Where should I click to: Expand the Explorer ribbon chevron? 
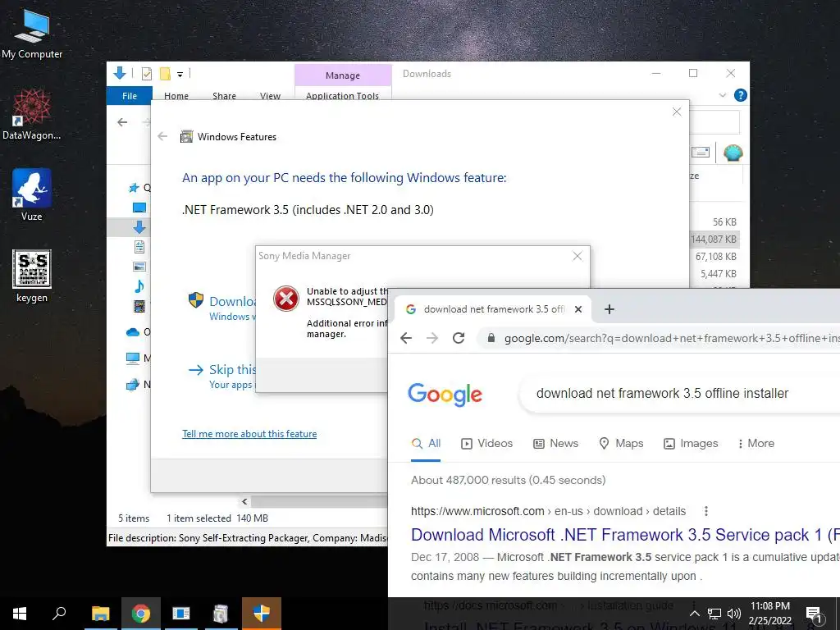[723, 95]
